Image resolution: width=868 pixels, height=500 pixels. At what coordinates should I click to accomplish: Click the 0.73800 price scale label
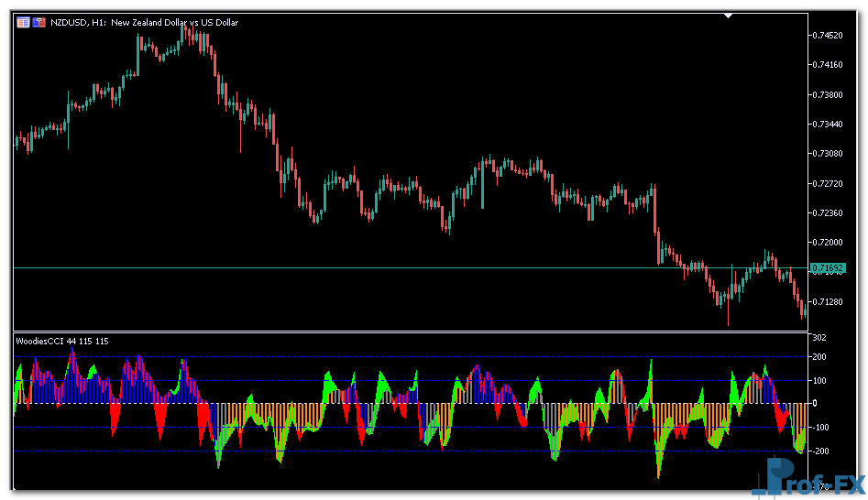tap(830, 94)
